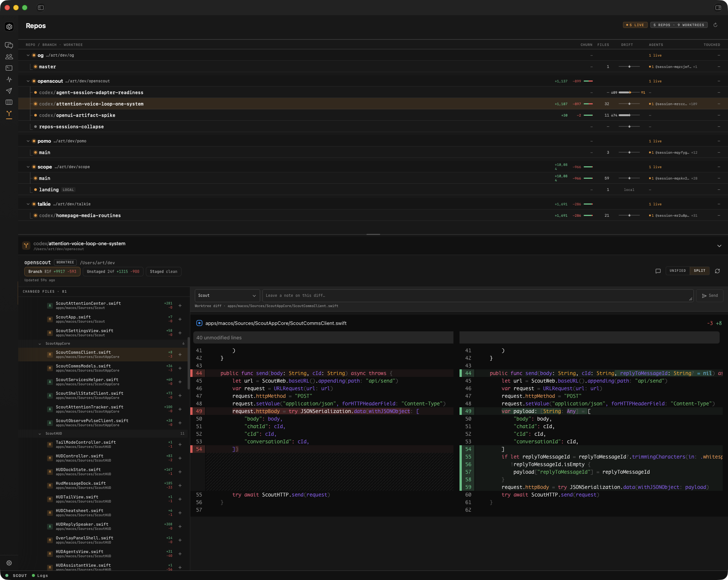Collapse the worktree detail panel chevron
The height and width of the screenshot is (580, 728).
point(719,246)
